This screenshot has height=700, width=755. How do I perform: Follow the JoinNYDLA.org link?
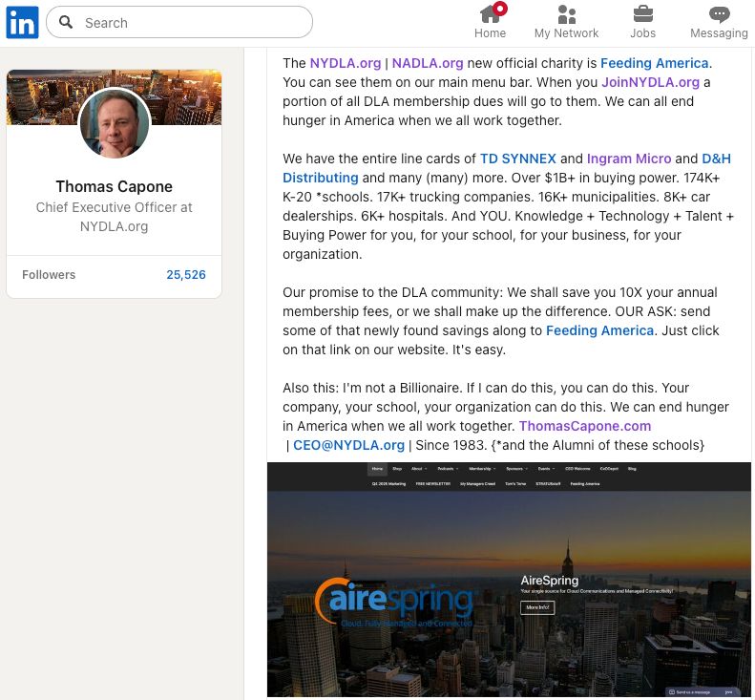point(651,82)
